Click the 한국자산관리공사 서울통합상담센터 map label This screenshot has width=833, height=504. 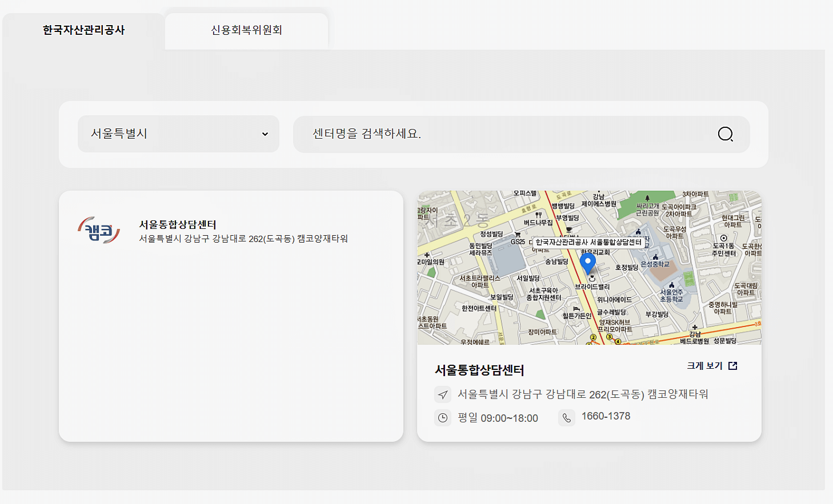[588, 242]
